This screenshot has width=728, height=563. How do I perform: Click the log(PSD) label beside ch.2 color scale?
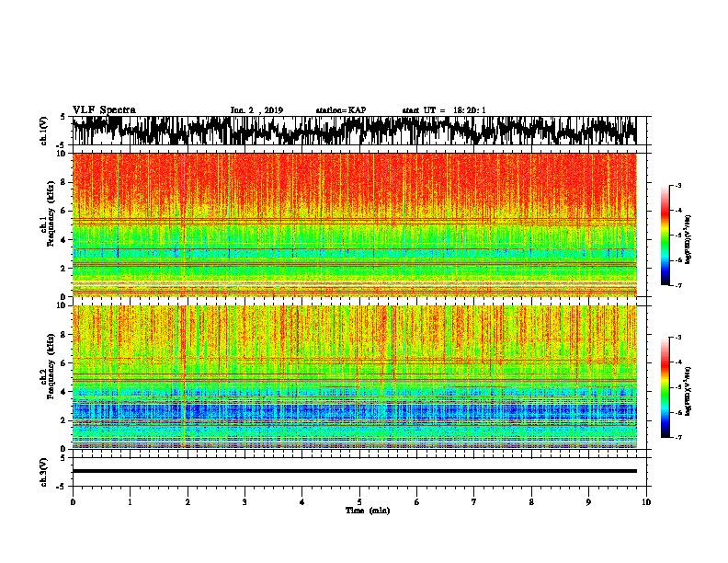[x=688, y=391]
